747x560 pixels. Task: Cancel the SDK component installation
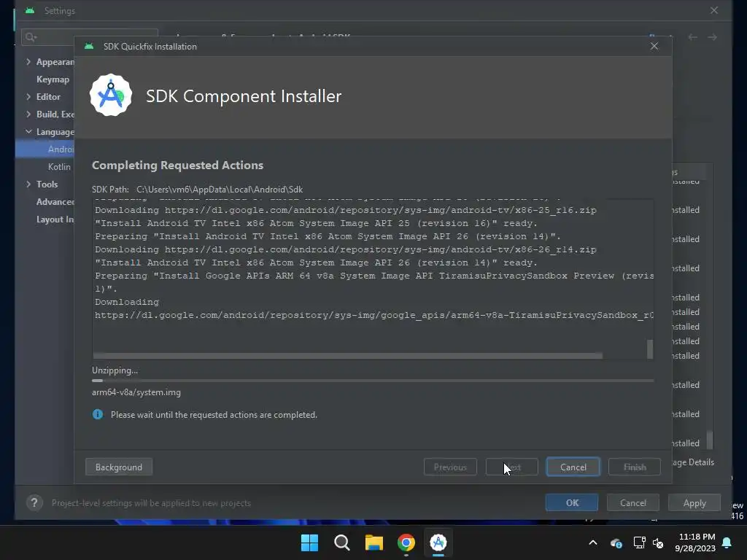coord(573,467)
